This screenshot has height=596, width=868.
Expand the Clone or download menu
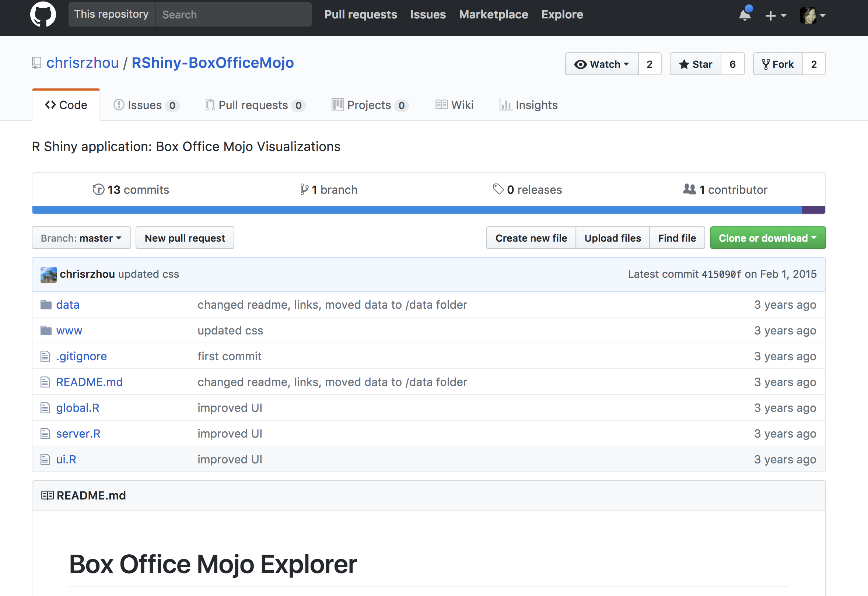click(x=767, y=238)
